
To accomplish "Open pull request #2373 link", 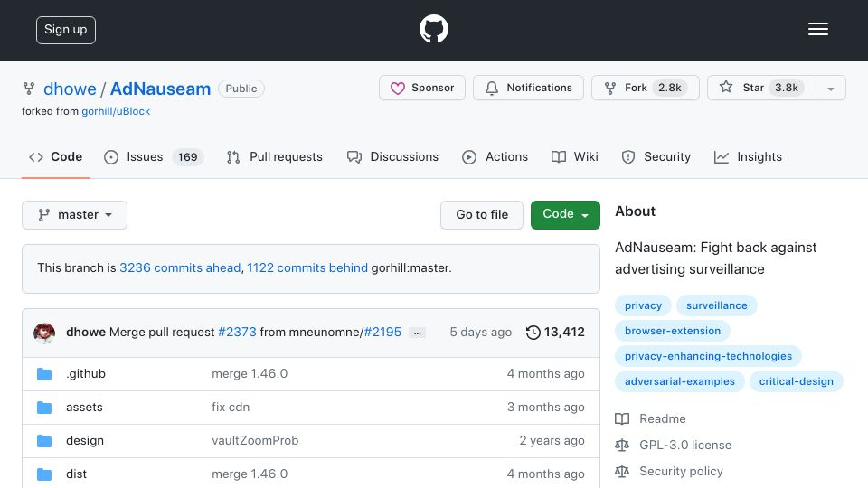I will pyautogui.click(x=237, y=332).
